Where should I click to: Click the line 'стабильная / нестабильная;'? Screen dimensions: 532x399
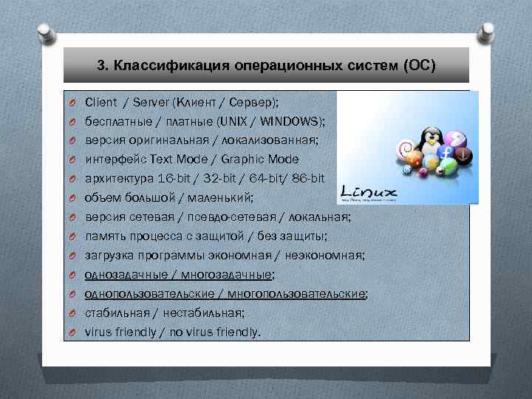pos(165,313)
